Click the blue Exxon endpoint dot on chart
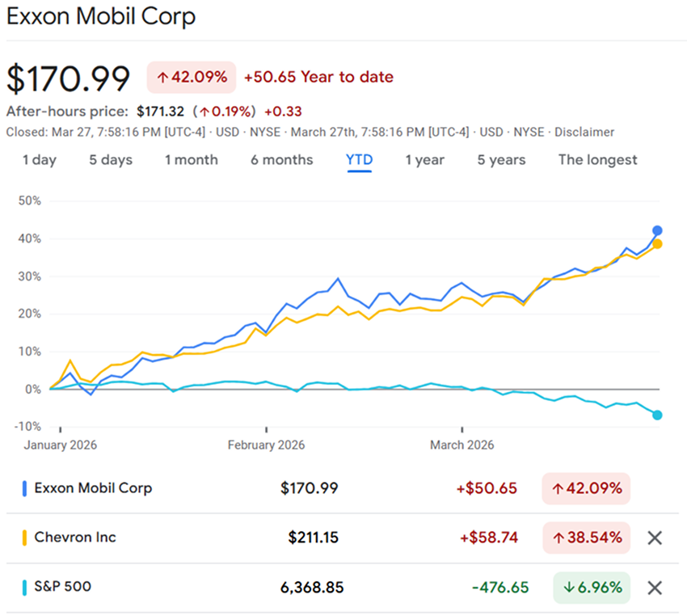 pyautogui.click(x=657, y=230)
